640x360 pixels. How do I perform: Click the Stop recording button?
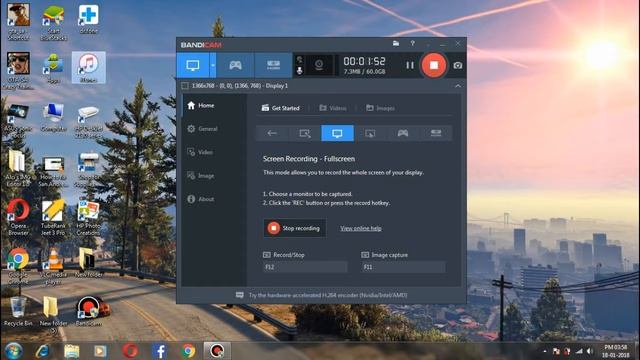point(294,228)
